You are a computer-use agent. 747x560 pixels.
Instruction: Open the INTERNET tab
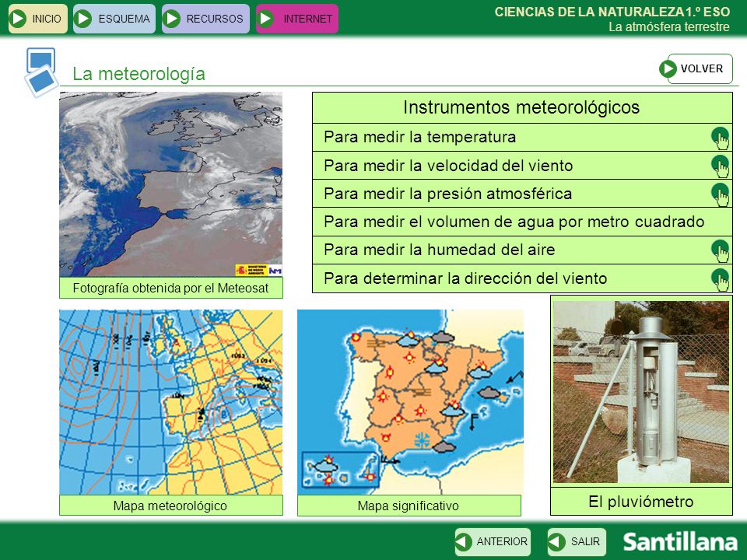point(296,19)
